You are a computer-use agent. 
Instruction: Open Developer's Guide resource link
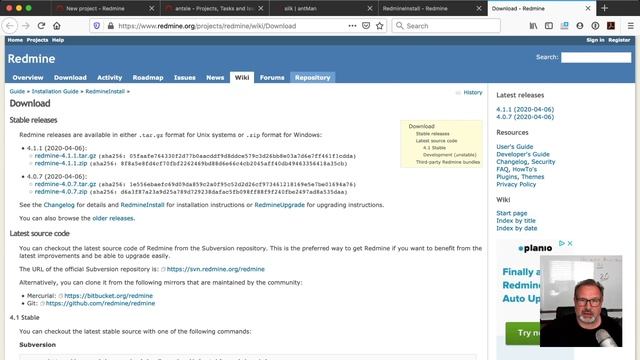pos(522,154)
